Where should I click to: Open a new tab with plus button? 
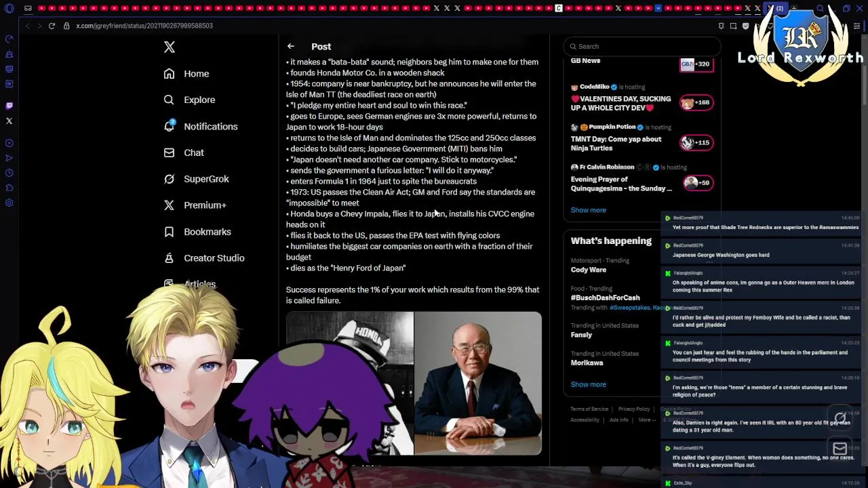pos(794,9)
